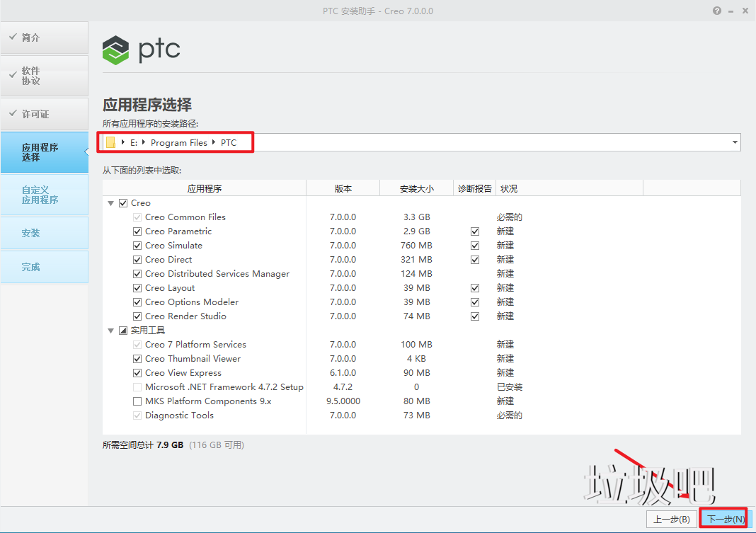Viewport: 756px width, 533px height.
Task: Open the install path dropdown arrow
Action: [x=734, y=142]
